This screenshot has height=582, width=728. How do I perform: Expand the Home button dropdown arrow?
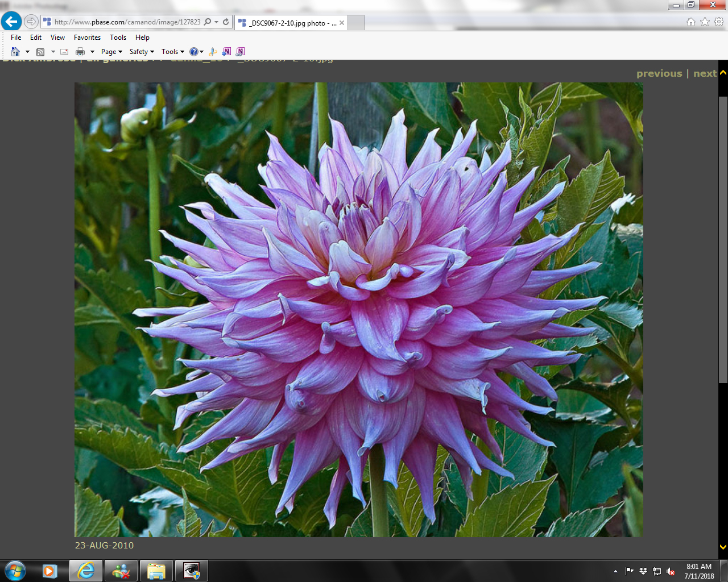pyautogui.click(x=27, y=52)
